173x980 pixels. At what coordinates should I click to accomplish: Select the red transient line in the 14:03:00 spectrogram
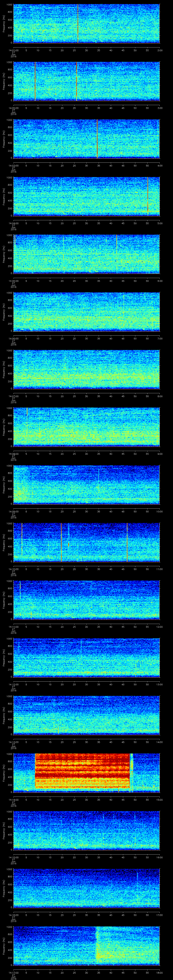[97, 139]
